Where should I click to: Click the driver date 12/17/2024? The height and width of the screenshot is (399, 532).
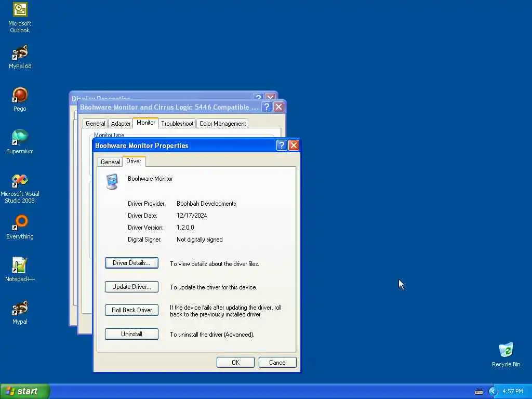192,216
